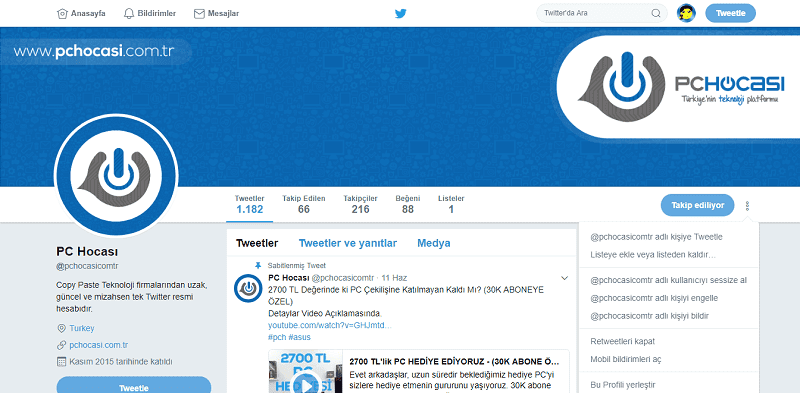The image size is (800, 393).
Task: Click the link chain icon
Action: (x=61, y=345)
